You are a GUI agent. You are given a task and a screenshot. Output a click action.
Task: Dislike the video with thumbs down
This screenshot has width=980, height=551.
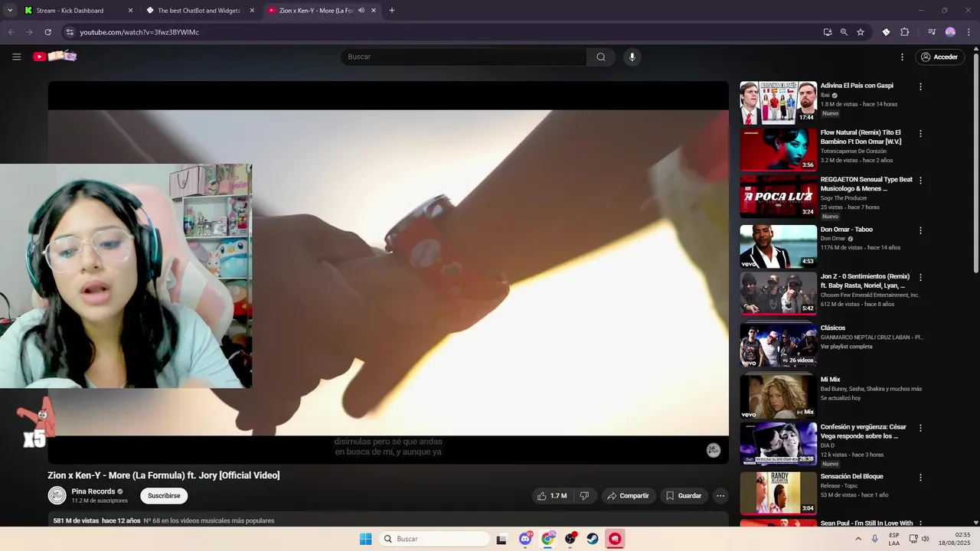(x=585, y=496)
